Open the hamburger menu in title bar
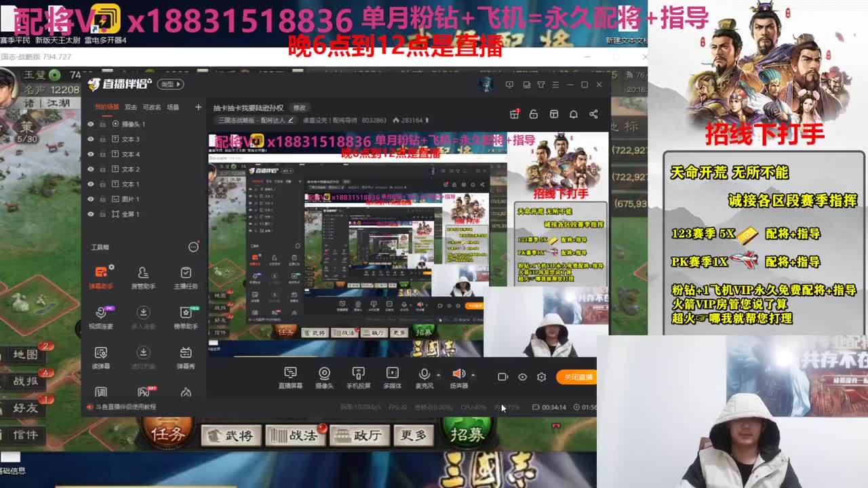 pyautogui.click(x=555, y=85)
